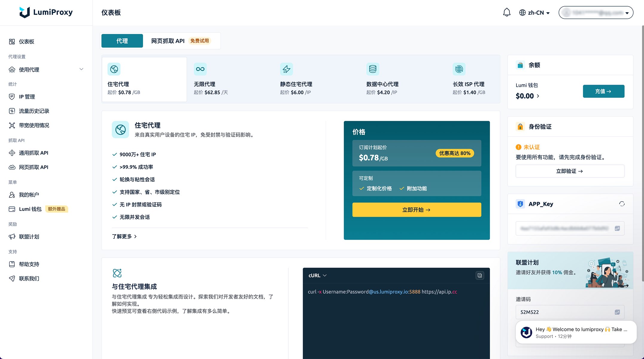Switch to the 网页抓取 API tab
This screenshot has height=359, width=644.
(181, 41)
